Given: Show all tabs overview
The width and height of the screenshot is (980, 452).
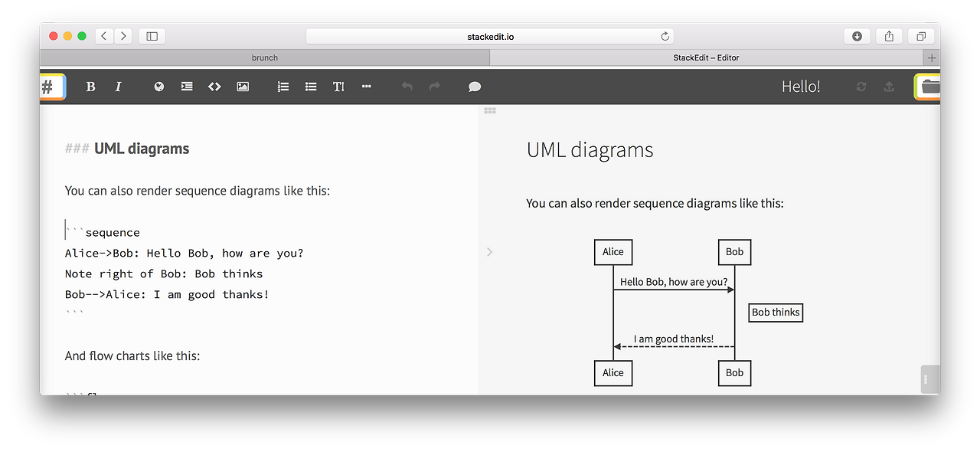Looking at the screenshot, I should [921, 36].
